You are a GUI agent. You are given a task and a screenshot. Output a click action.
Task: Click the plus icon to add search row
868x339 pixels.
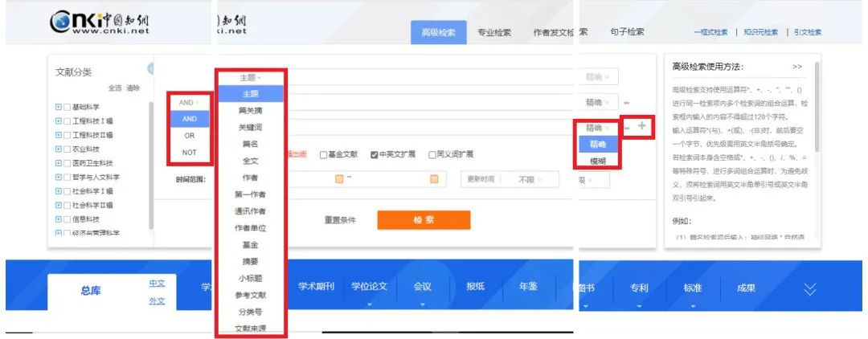click(x=641, y=126)
